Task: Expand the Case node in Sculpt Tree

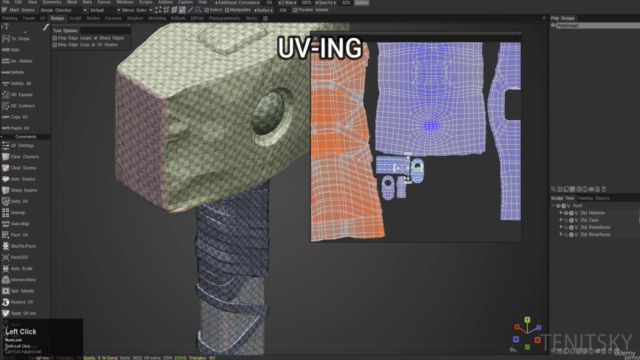Action: tap(561, 220)
